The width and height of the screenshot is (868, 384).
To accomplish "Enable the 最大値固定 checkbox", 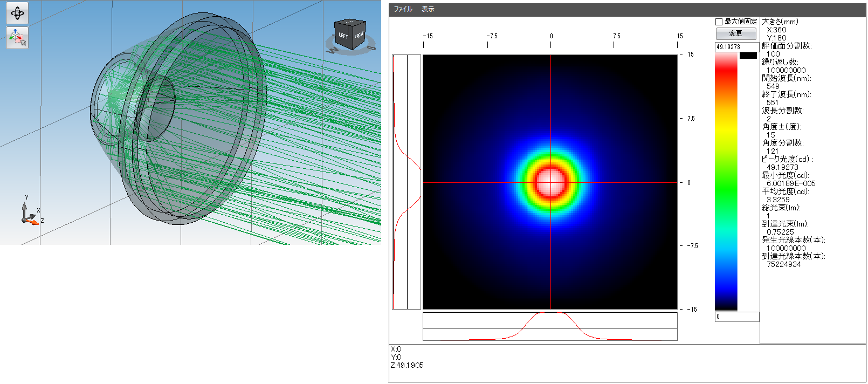I will pos(719,22).
